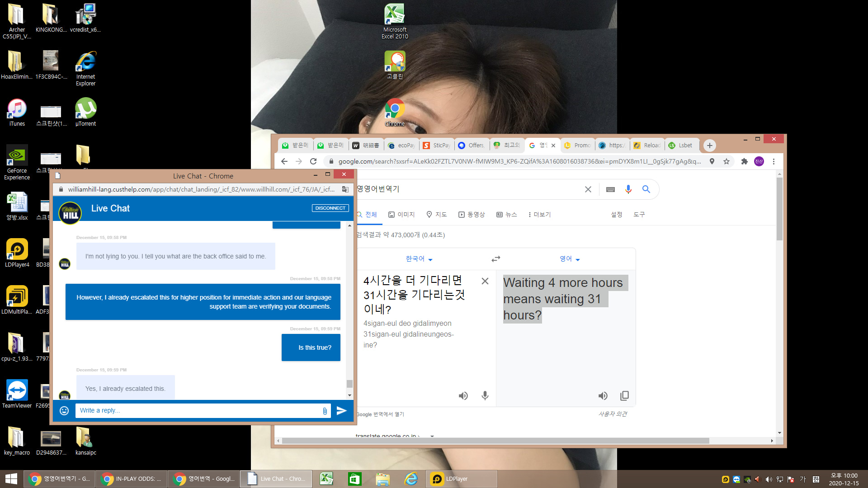
Task: Click the attach file paperclip icon
Action: click(325, 411)
